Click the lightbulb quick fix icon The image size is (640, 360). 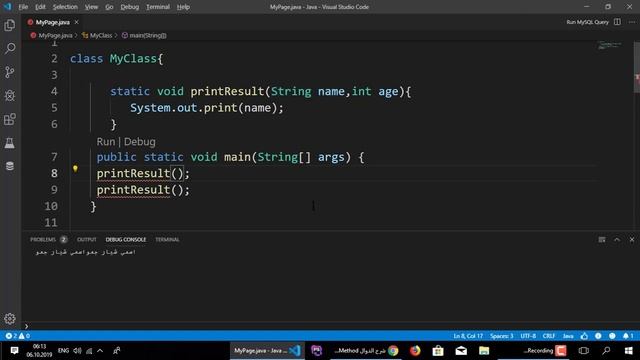click(75, 169)
